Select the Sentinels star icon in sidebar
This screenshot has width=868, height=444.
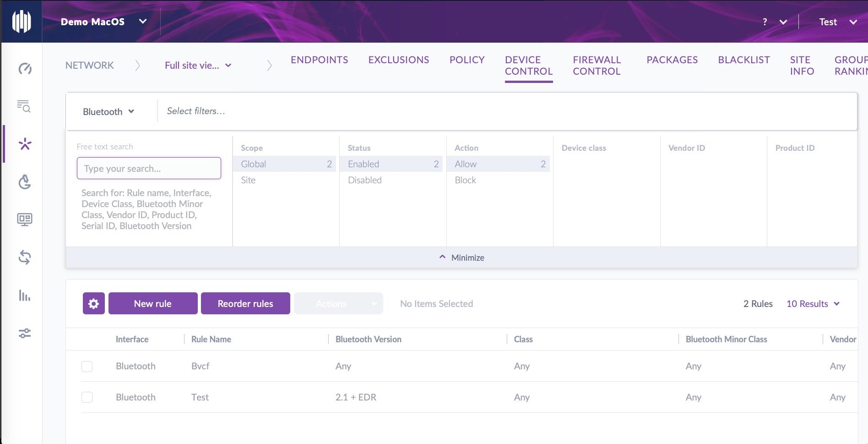(x=25, y=144)
